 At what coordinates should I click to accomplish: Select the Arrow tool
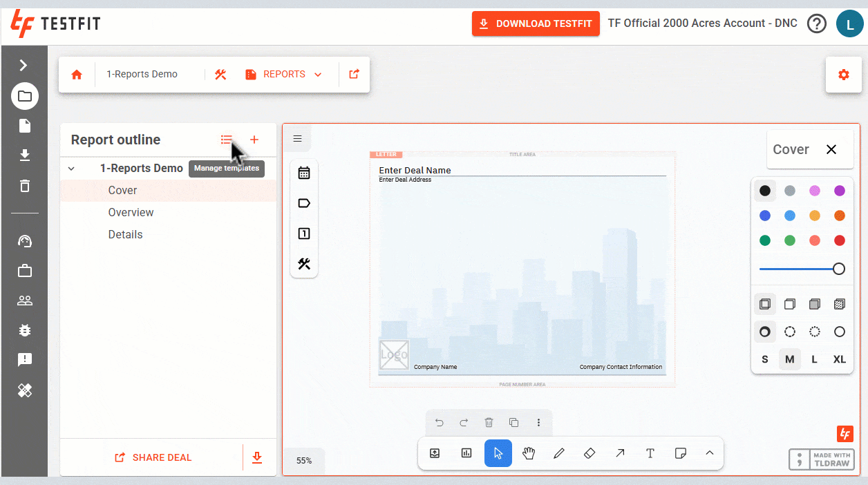(620, 453)
